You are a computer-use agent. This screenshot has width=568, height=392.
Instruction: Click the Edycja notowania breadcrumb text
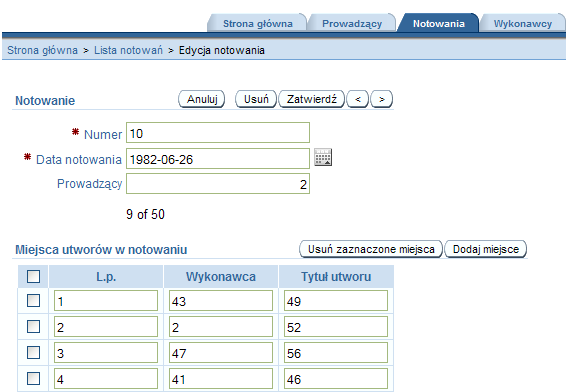coord(222,50)
